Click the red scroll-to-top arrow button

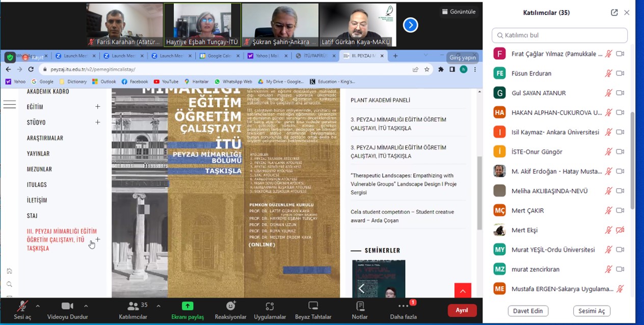[463, 291]
